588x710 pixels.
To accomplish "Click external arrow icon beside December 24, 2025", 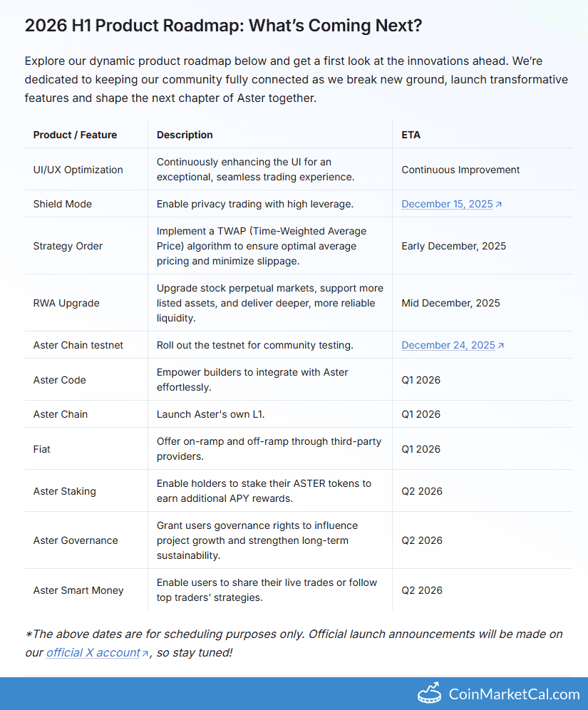I will click(x=501, y=346).
